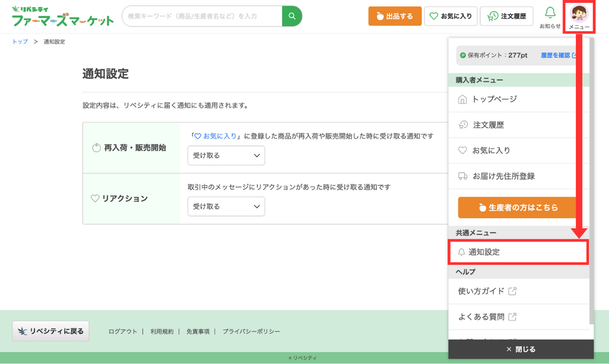Open notifications via the bell お知らせ icon
The width and height of the screenshot is (609, 364).
tap(550, 13)
